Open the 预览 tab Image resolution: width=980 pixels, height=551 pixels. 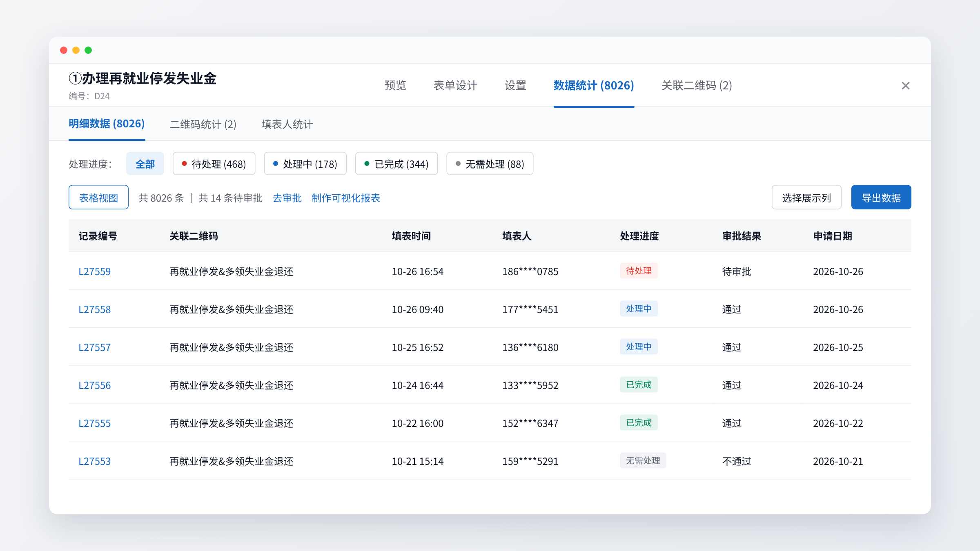click(x=395, y=85)
